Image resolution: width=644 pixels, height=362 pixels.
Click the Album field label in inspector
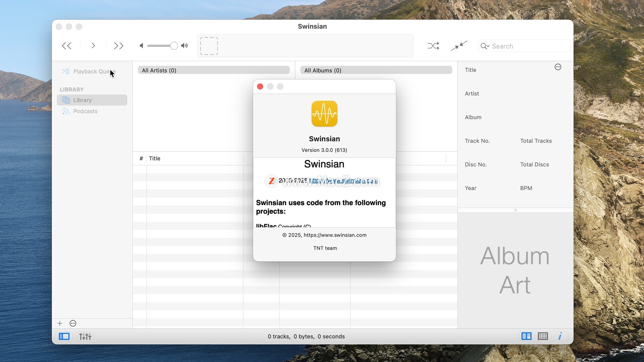pyautogui.click(x=473, y=117)
